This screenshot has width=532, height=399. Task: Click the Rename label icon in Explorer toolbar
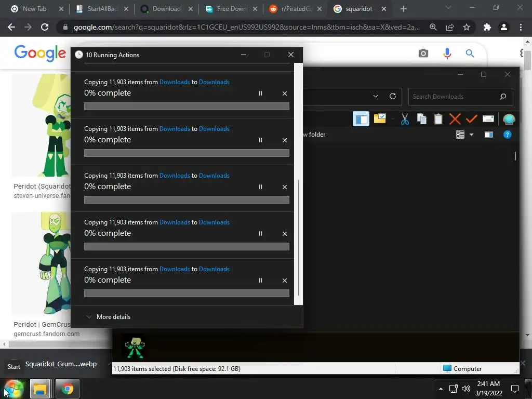488,119
